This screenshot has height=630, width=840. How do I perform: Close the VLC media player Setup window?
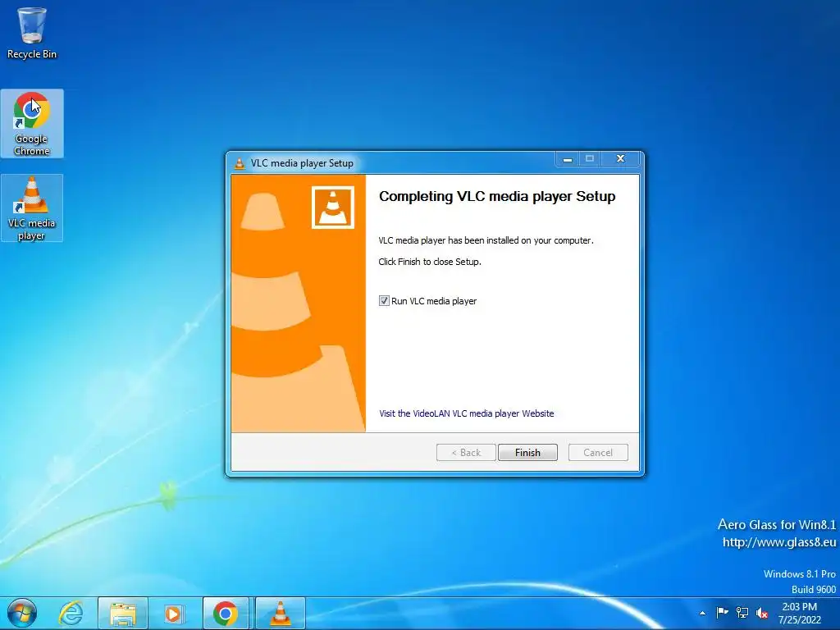point(620,158)
